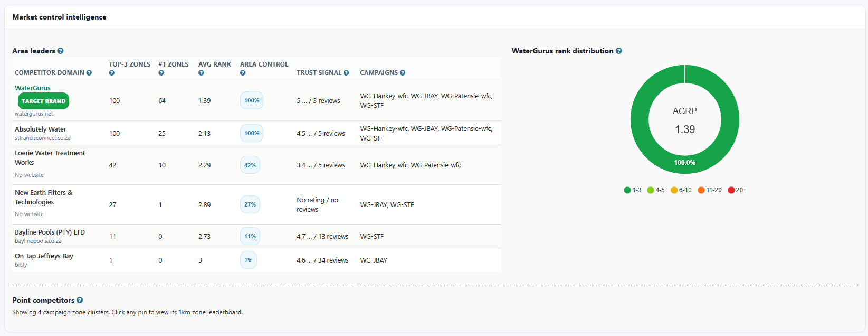The image size is (868, 336).
Task: Click the "4.5 ... / 5 reviews" trust signal
Action: 321,133
